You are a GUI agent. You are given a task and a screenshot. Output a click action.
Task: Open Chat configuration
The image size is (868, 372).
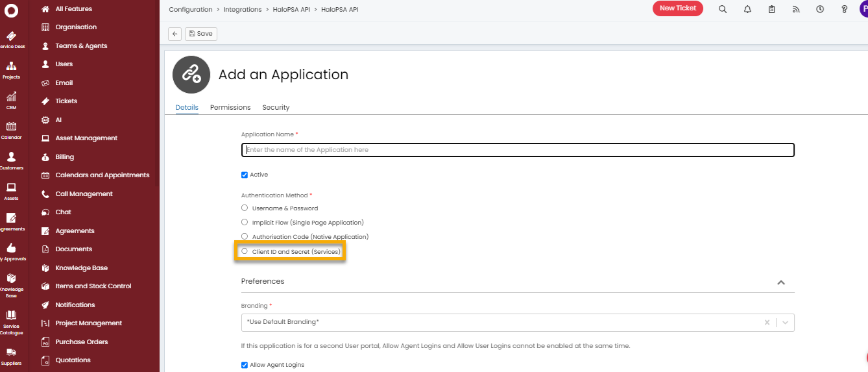pyautogui.click(x=64, y=212)
